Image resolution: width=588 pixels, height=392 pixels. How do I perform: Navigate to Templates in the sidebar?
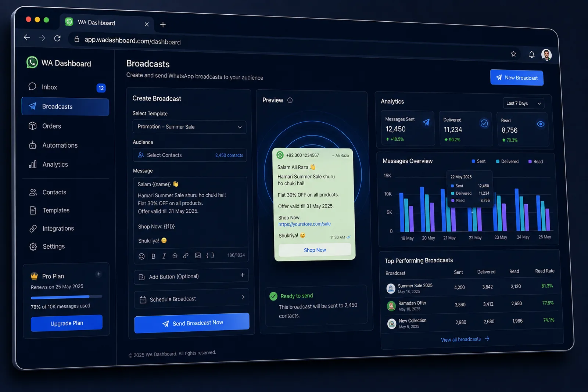click(65, 210)
